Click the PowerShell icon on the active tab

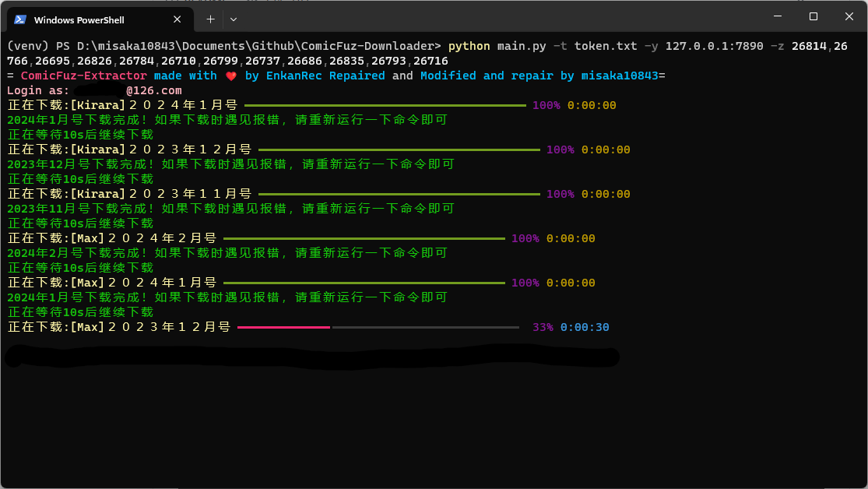click(x=19, y=19)
